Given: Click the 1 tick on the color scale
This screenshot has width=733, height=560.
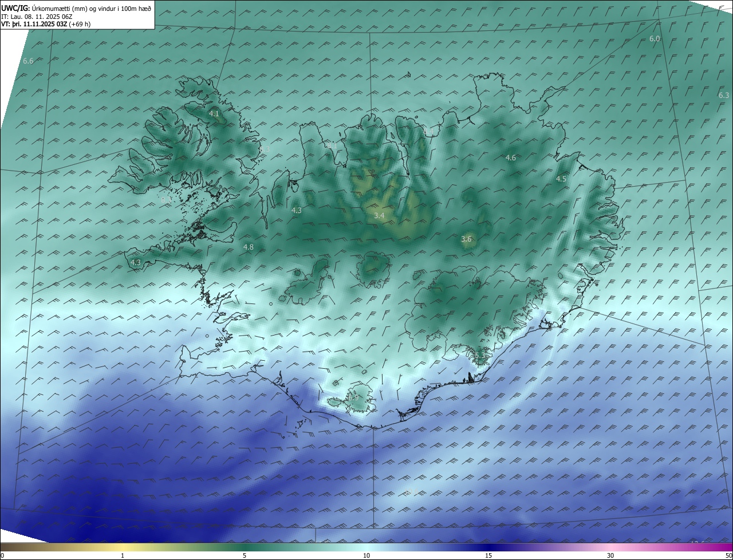Looking at the screenshot, I should coord(123,555).
